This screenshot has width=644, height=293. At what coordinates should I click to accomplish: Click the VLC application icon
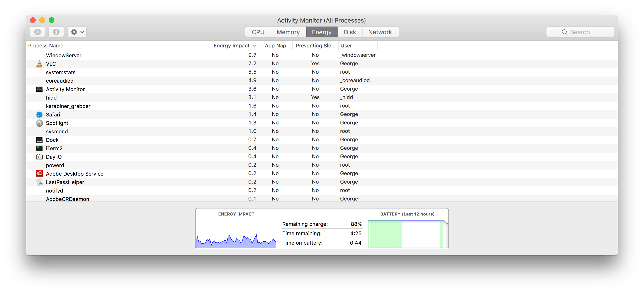coord(39,64)
